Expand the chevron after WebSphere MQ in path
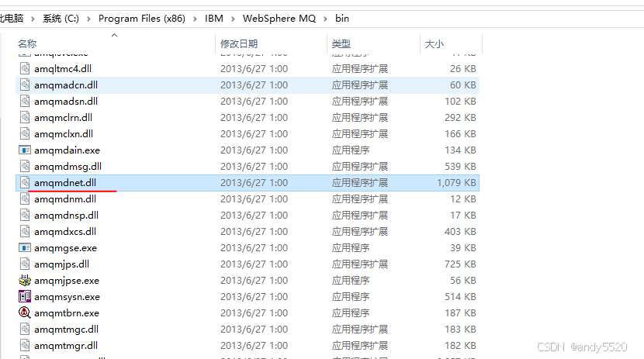 pos(325,19)
